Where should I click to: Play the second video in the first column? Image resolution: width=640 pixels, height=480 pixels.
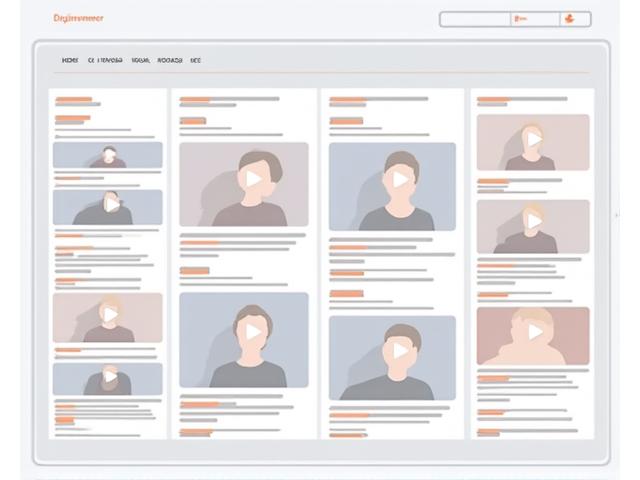[x=111, y=204]
